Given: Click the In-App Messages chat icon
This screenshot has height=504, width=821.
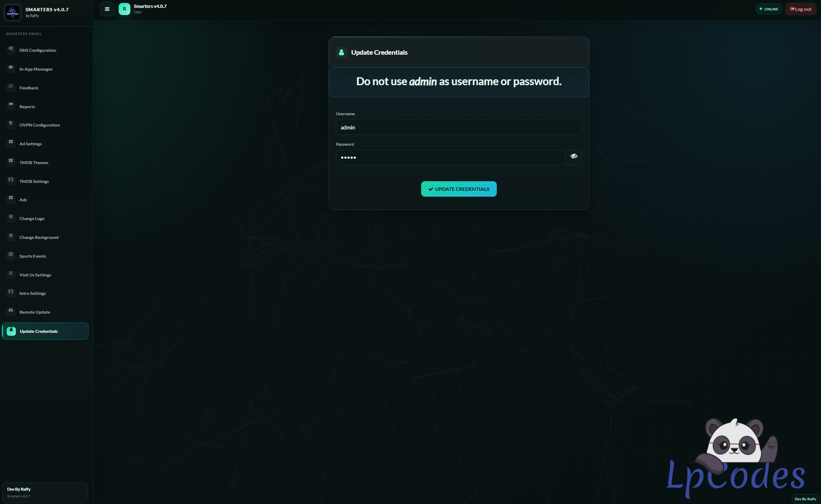Looking at the screenshot, I should pos(11,68).
